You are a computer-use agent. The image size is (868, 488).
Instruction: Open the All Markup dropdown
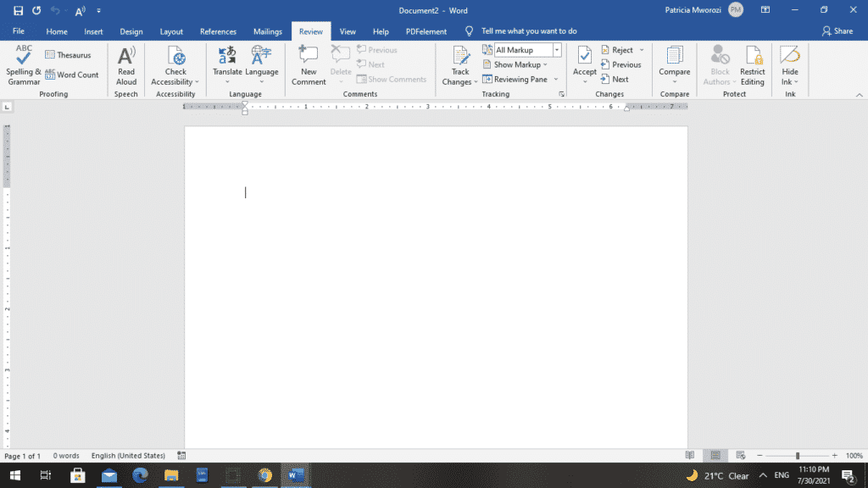click(x=555, y=49)
